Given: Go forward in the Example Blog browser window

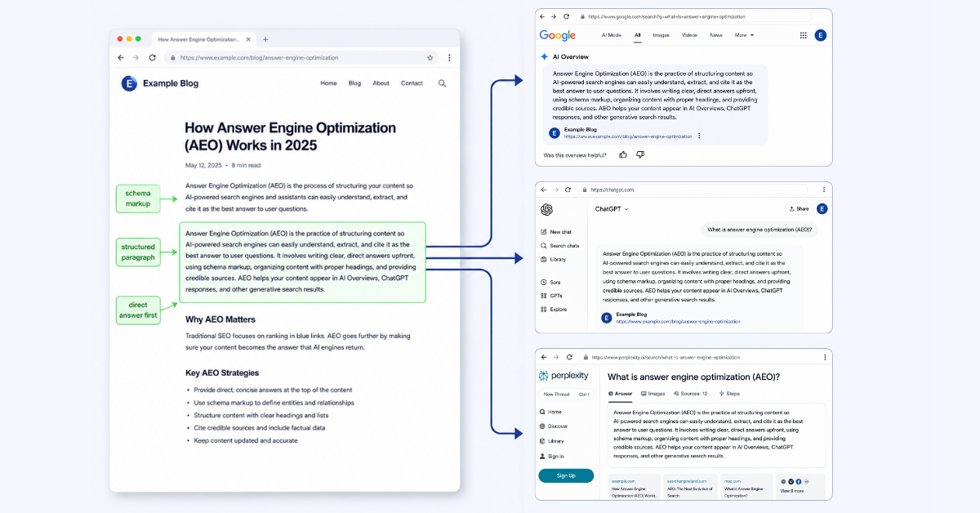Looking at the screenshot, I should click(x=136, y=58).
